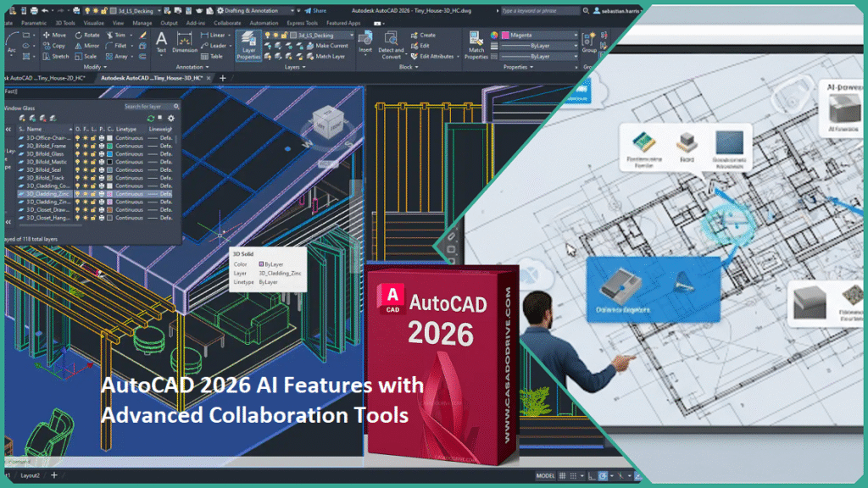
Task: Toggle grid display in status bar
Action: click(x=562, y=476)
